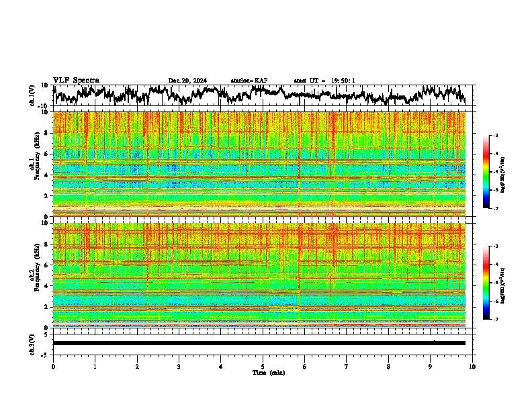The width and height of the screenshot is (532, 411).
Task: Click time axis tick label '6'
Action: pos(305,367)
